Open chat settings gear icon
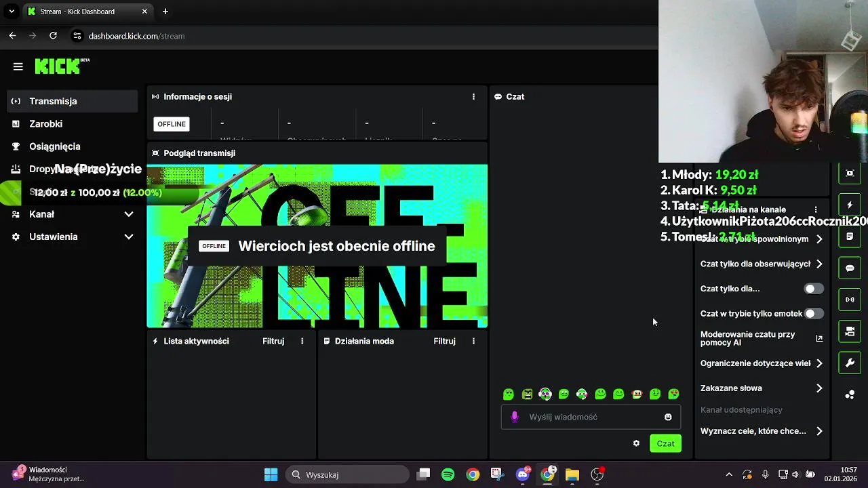 [636, 443]
